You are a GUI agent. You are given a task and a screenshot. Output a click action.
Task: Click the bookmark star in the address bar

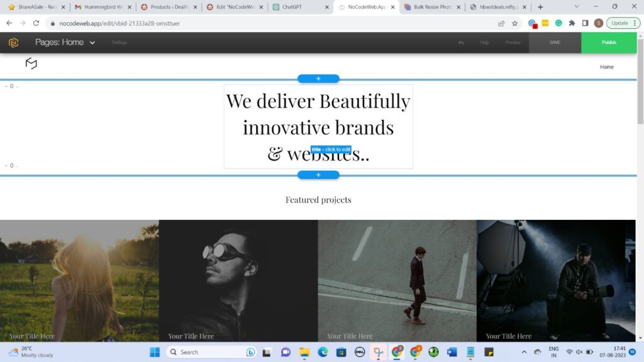[515, 23]
